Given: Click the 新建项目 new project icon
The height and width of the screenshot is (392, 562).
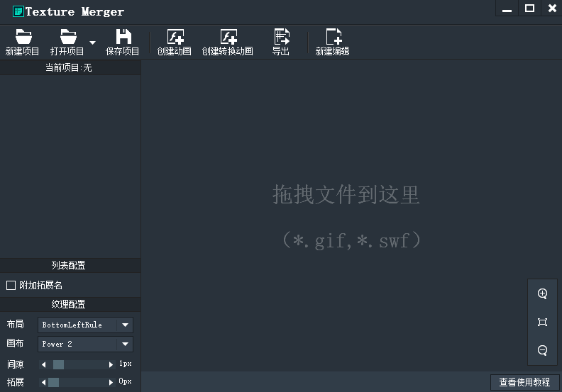Looking at the screenshot, I should tap(23, 37).
